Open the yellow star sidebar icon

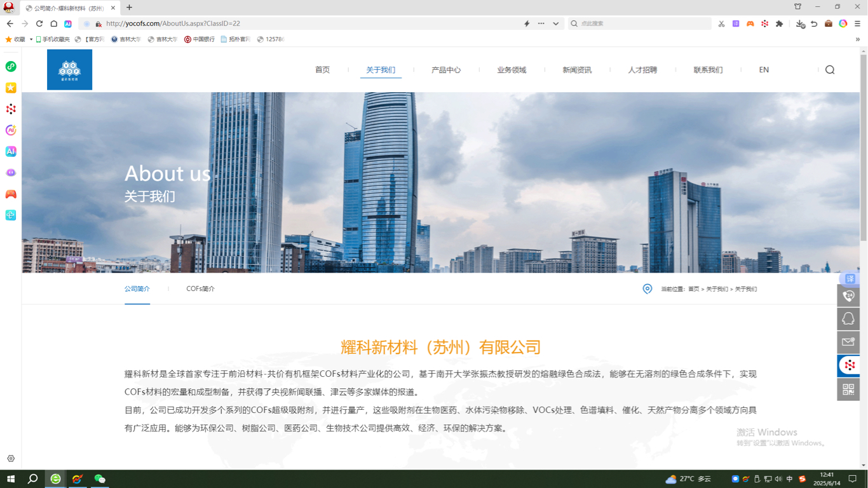point(11,88)
